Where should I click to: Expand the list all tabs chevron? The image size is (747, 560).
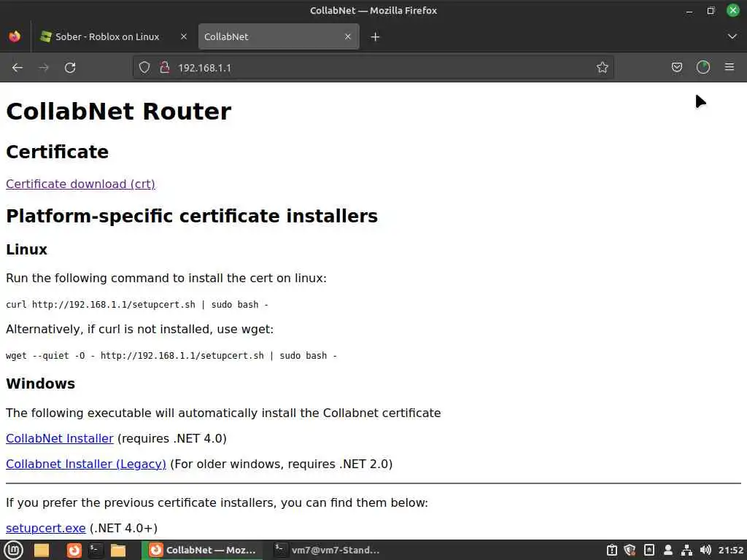tap(732, 36)
